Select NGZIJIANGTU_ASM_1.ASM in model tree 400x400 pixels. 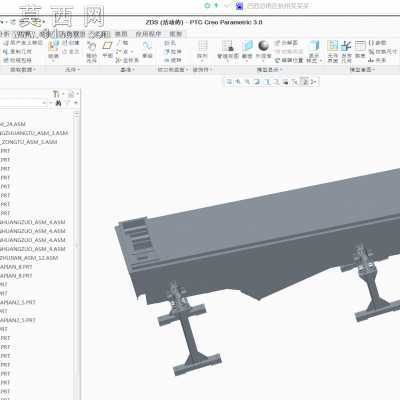point(34,133)
